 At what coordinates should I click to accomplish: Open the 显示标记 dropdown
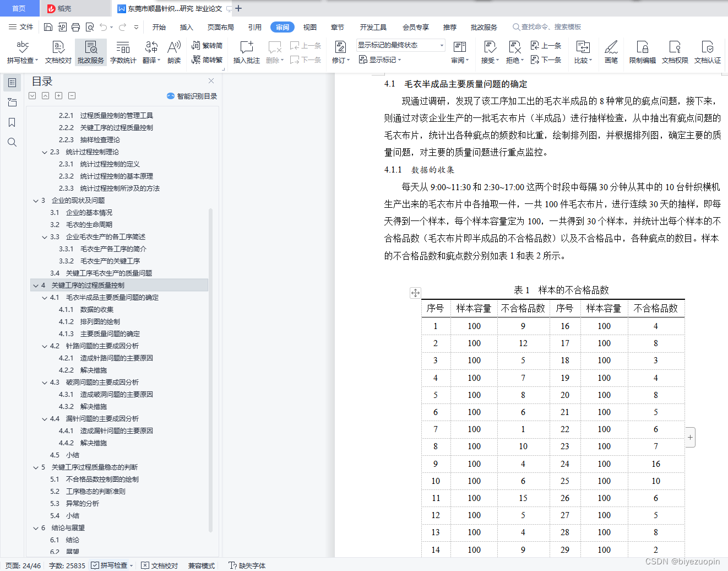tap(380, 60)
